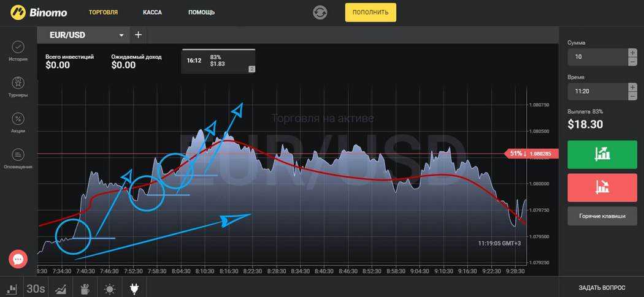Click the plug connection icon
The height and width of the screenshot is (297, 644).
click(134, 288)
